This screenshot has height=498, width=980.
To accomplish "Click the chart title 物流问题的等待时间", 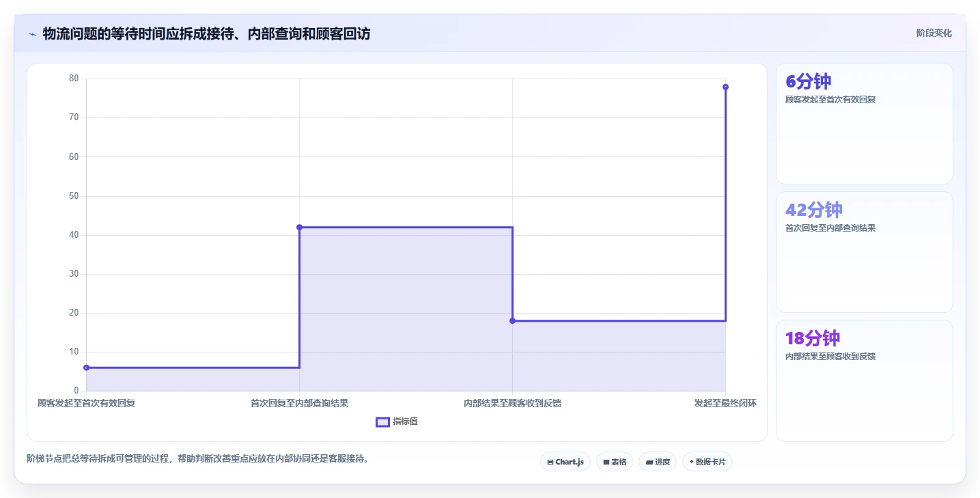I will [x=206, y=33].
